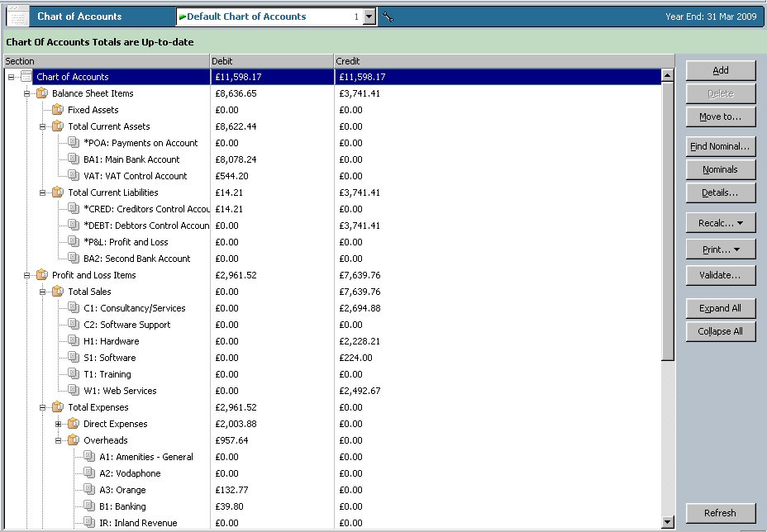Collapse the Total Current Assets node

pyautogui.click(x=43, y=126)
